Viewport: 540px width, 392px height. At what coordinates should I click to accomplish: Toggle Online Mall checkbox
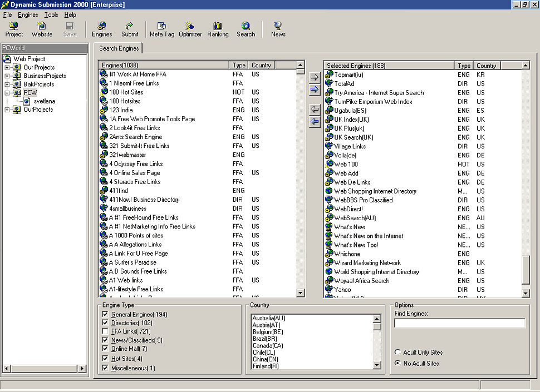[105, 349]
